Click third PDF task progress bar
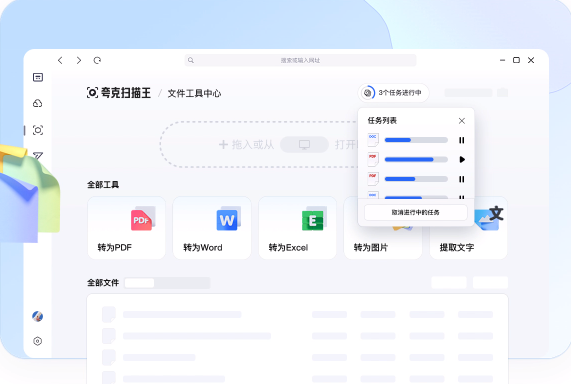Screen dimensions: 571x384 coord(416,179)
